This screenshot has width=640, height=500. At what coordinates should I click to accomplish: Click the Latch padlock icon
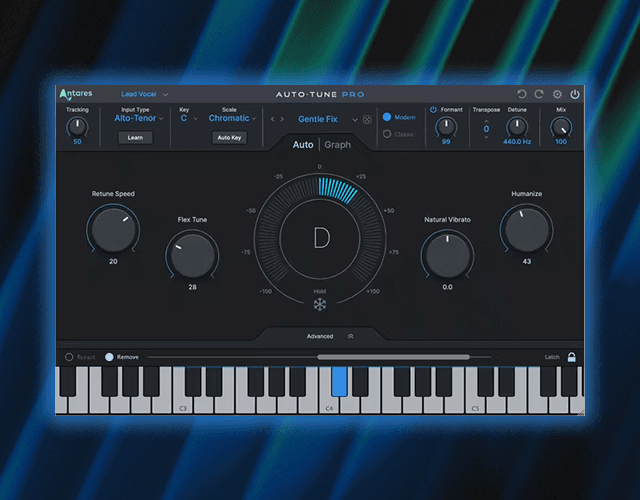(x=572, y=357)
